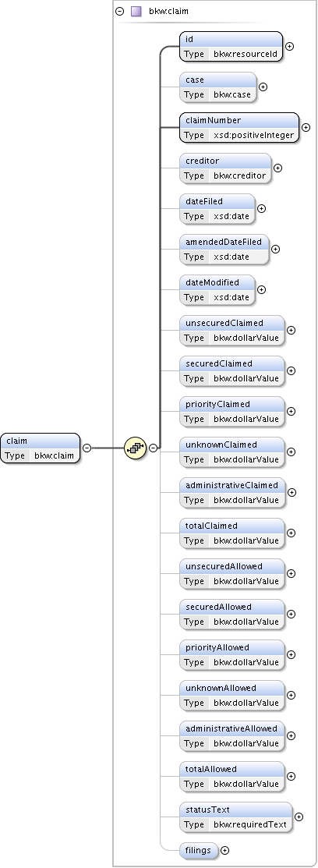
Task: Collapse the sequence node children
Action: (154, 448)
